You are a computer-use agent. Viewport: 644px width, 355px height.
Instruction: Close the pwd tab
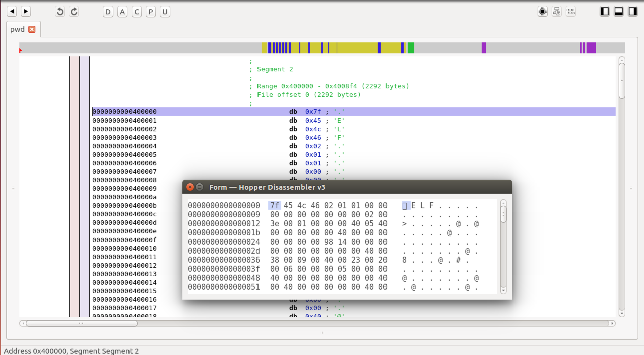[32, 29]
